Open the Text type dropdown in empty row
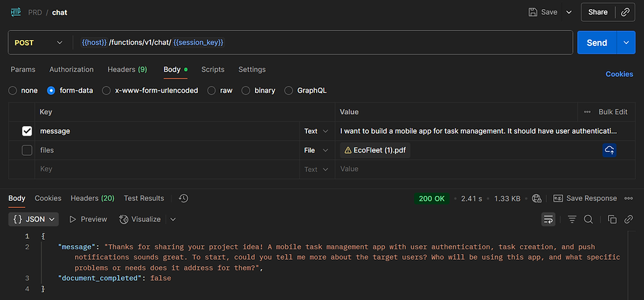The image size is (644, 300). click(316, 169)
